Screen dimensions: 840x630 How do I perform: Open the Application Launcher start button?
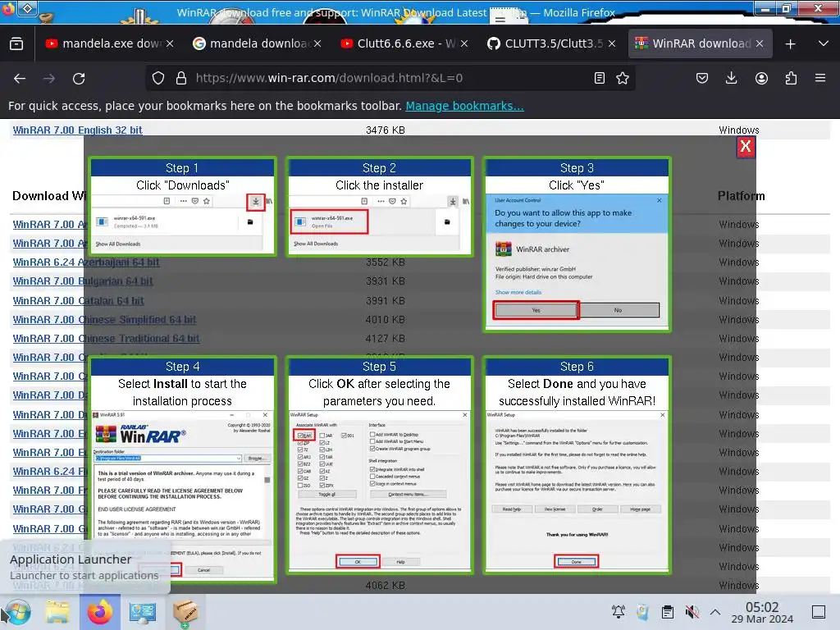(x=18, y=612)
